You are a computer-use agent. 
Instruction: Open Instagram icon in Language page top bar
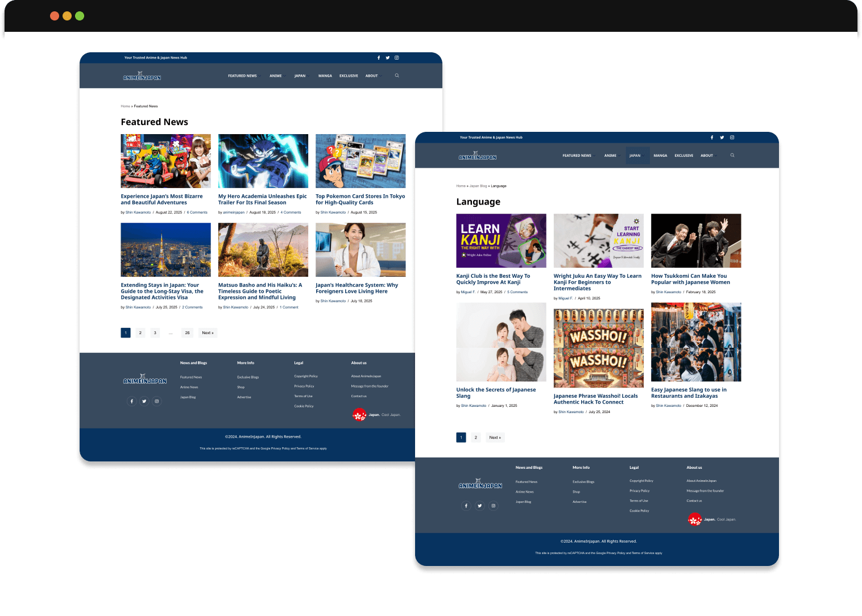pos(732,138)
